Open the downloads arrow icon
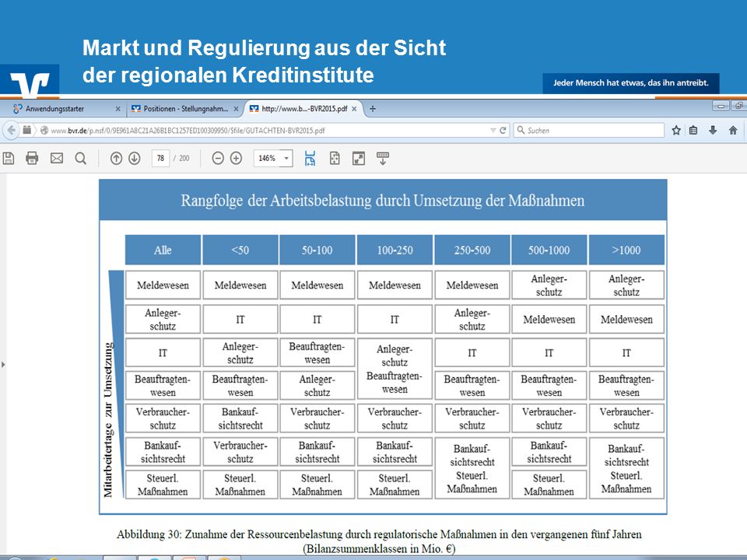Screen dimensions: 747x560 [x=713, y=130]
